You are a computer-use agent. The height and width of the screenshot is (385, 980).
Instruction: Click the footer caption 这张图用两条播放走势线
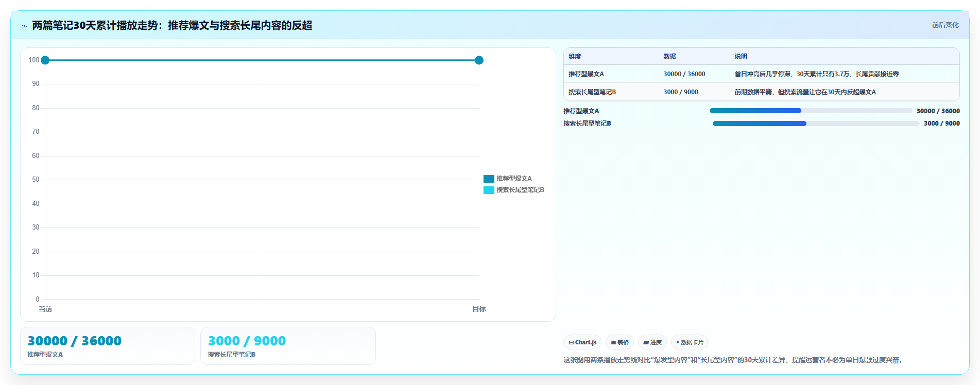[x=733, y=360]
